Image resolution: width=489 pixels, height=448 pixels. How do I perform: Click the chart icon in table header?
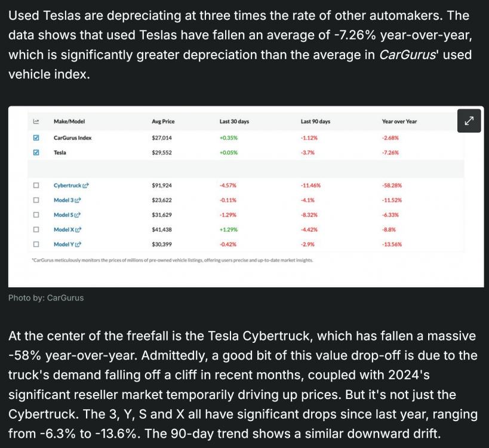[x=36, y=121]
